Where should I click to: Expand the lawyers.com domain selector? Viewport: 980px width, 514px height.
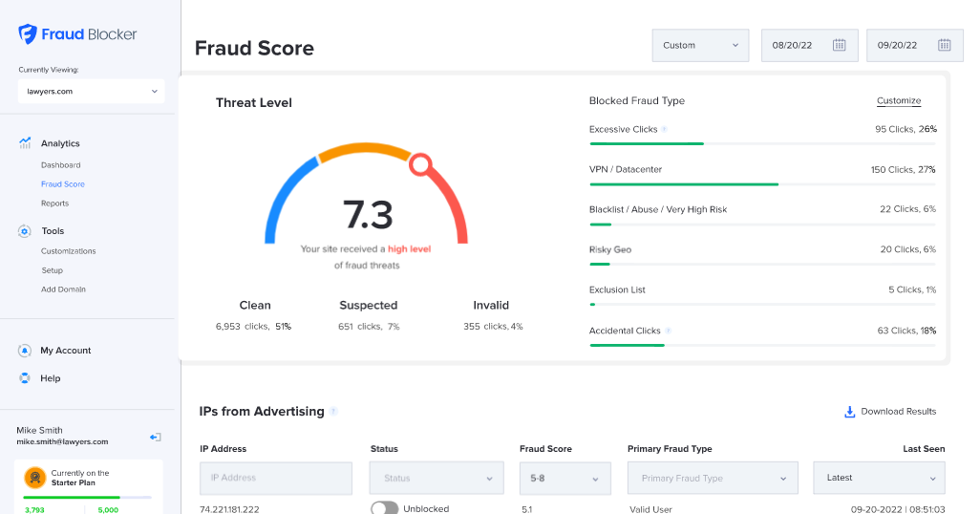(91, 92)
